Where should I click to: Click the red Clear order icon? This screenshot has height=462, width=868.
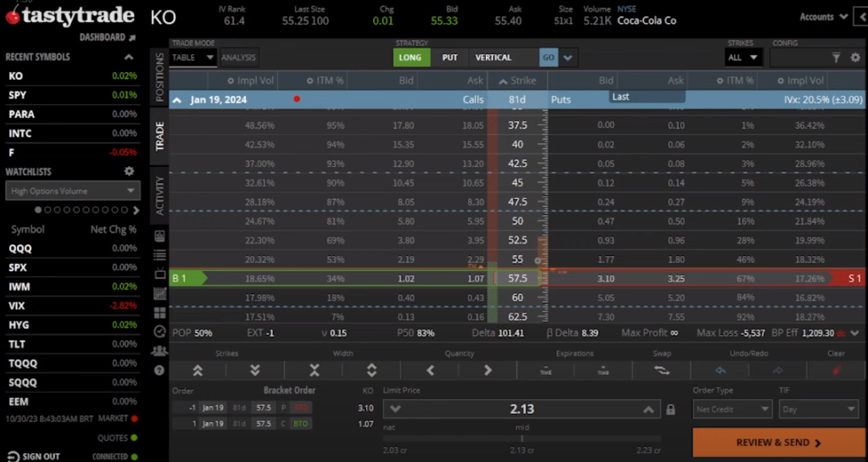point(837,370)
